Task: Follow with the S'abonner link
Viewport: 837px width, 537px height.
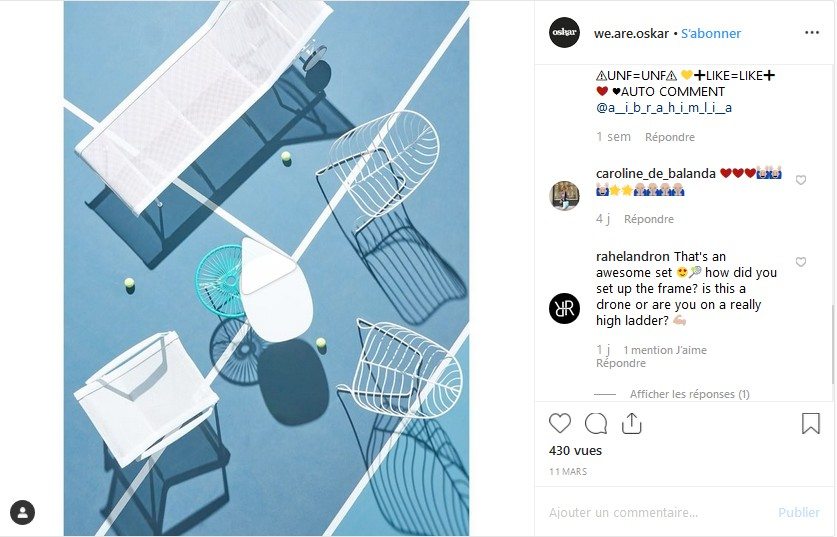Action: point(711,33)
